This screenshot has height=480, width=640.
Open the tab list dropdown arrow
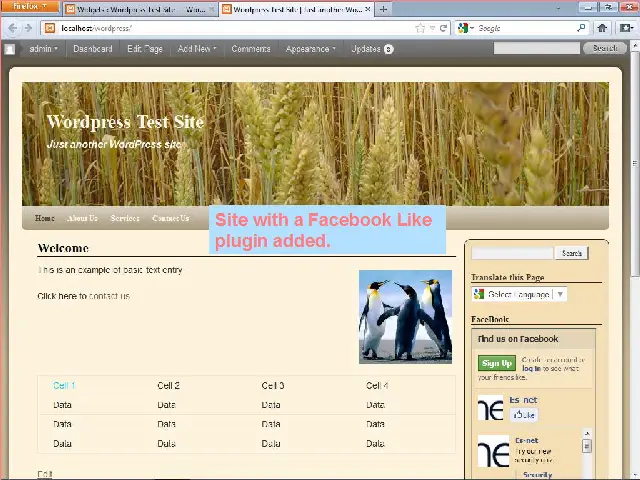click(558, 8)
